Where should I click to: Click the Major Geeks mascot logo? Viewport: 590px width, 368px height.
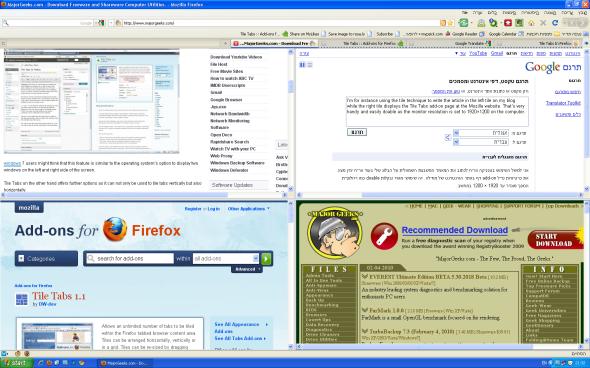(335, 232)
